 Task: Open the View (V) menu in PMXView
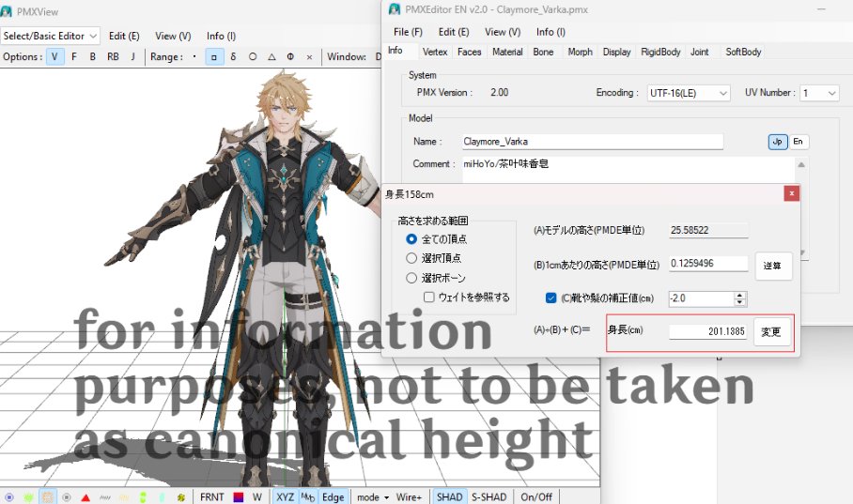coord(173,36)
